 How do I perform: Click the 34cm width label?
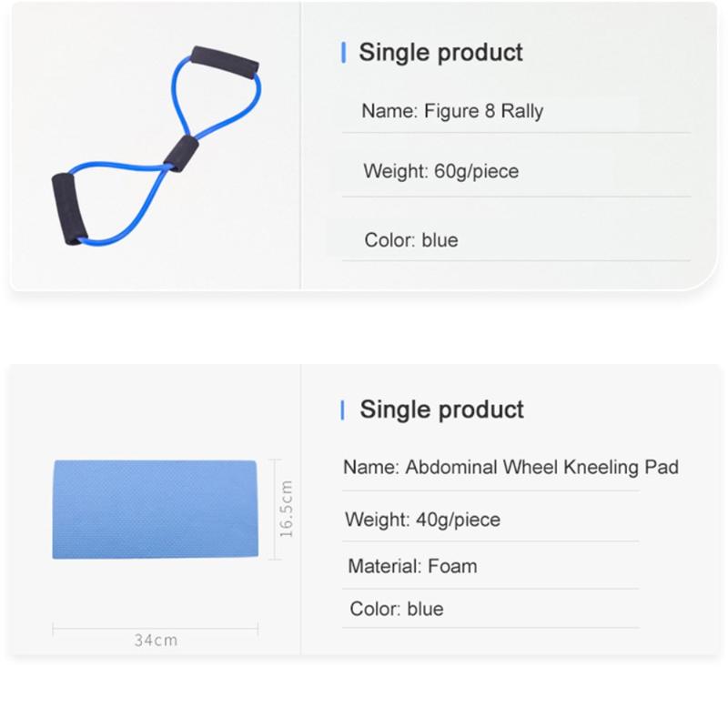[x=156, y=640]
